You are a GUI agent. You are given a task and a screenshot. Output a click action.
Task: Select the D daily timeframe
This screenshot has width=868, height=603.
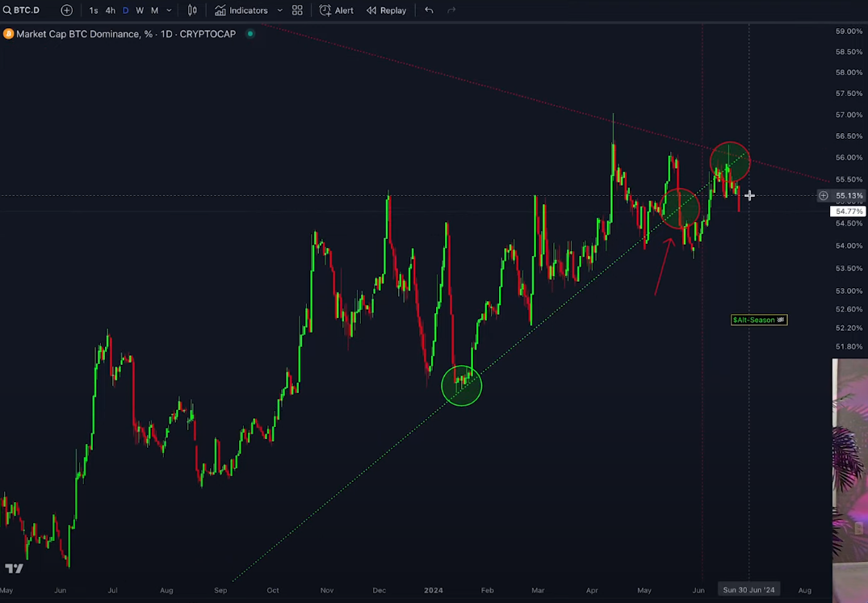tap(125, 10)
